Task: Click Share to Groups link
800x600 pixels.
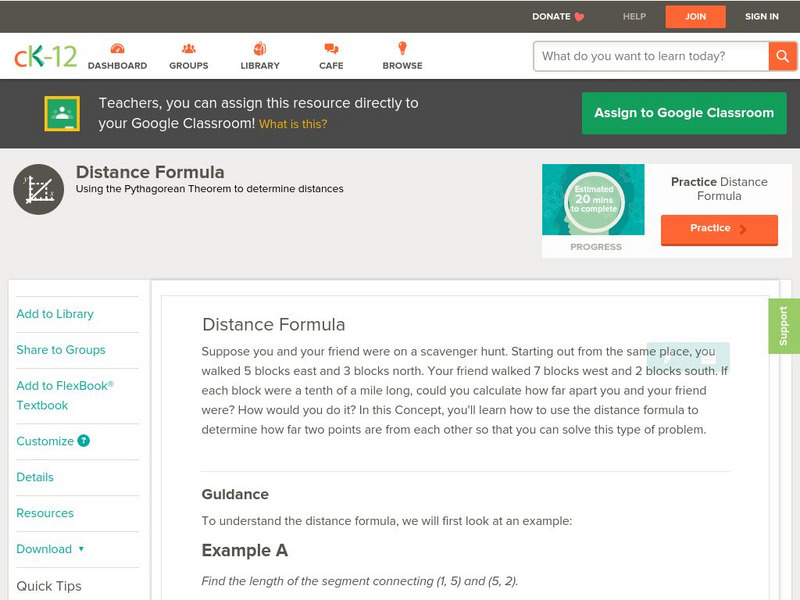Action: click(61, 349)
